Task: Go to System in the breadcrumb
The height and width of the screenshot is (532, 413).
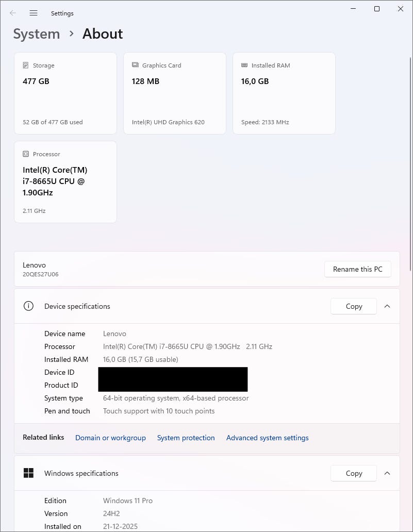Action: pyautogui.click(x=36, y=34)
